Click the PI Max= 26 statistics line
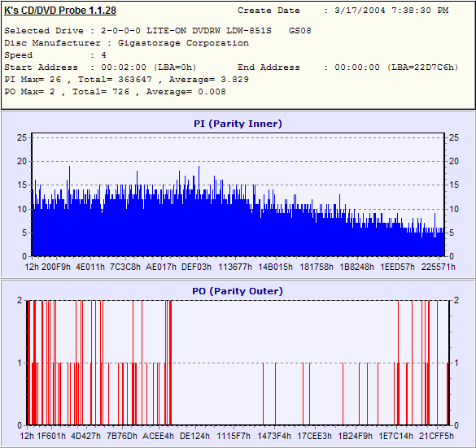Viewport: 476px width, 448px height. [x=127, y=80]
